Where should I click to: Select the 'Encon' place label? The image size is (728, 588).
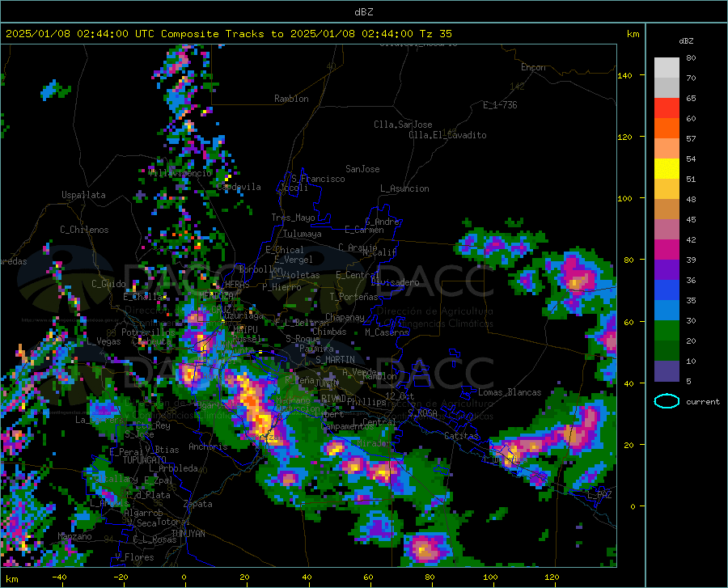click(x=533, y=67)
